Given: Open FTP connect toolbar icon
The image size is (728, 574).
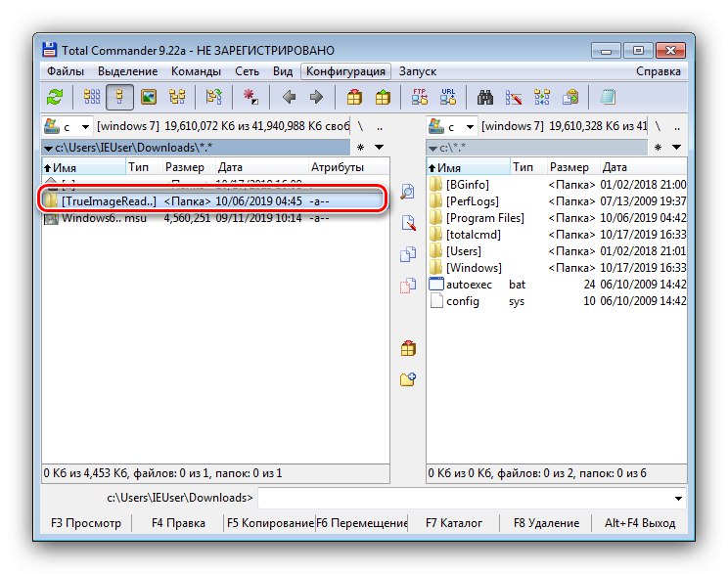Looking at the screenshot, I should pos(420,97).
